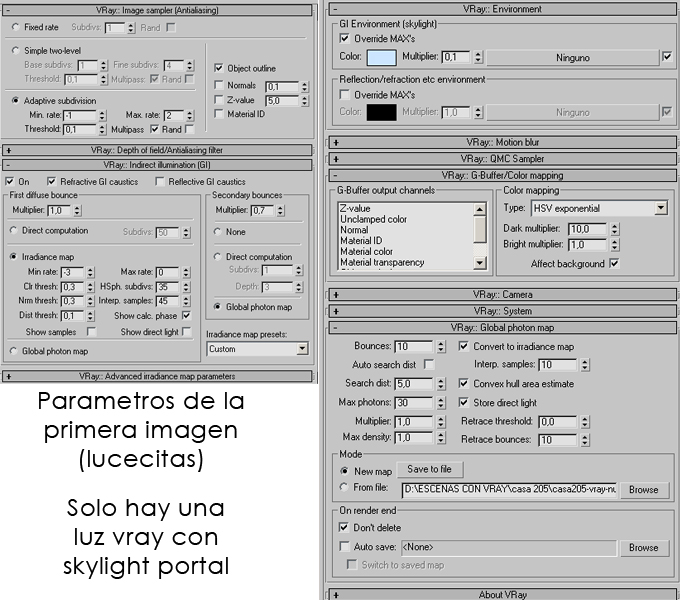
Task: Toggle Convex hull area estimate
Action: pyautogui.click(x=464, y=383)
